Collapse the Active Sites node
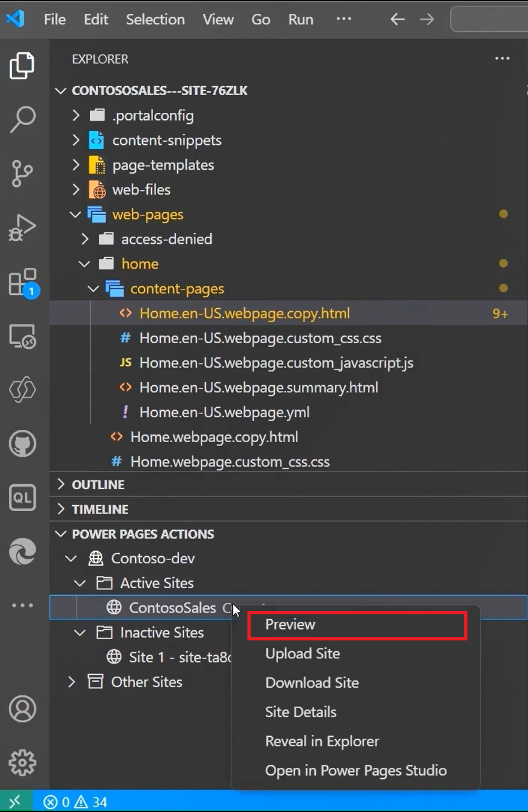528x812 pixels. coord(80,584)
